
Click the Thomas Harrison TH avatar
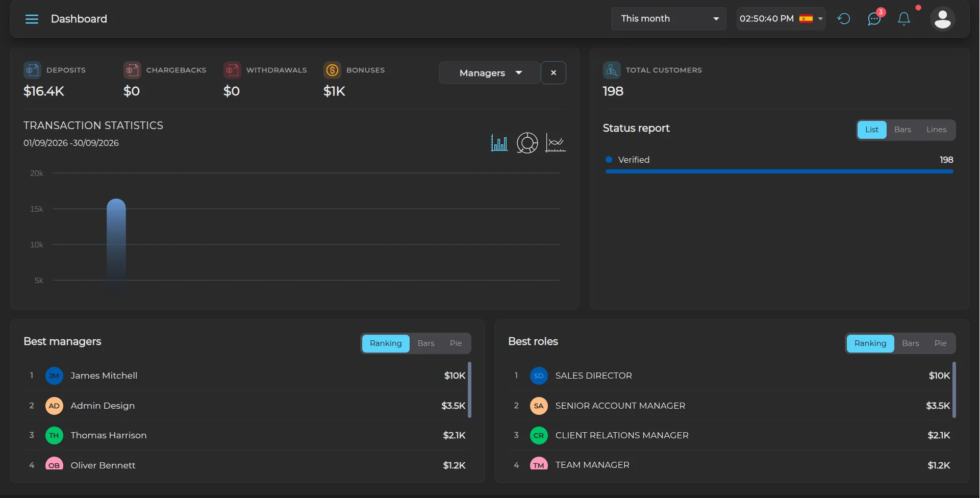54,436
